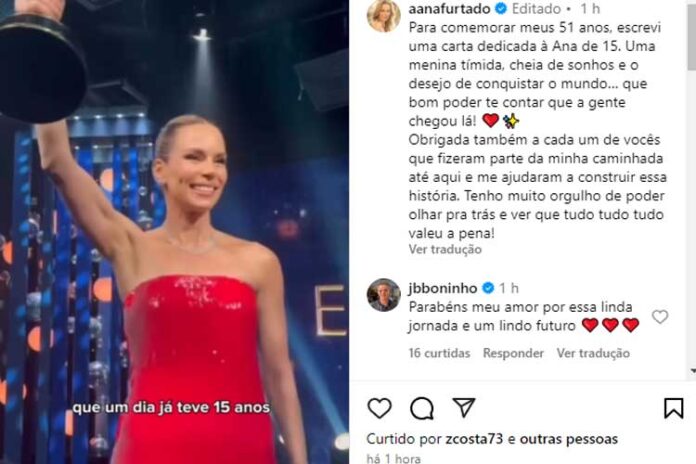
Task: Open jbboninho username link
Action: point(443,288)
